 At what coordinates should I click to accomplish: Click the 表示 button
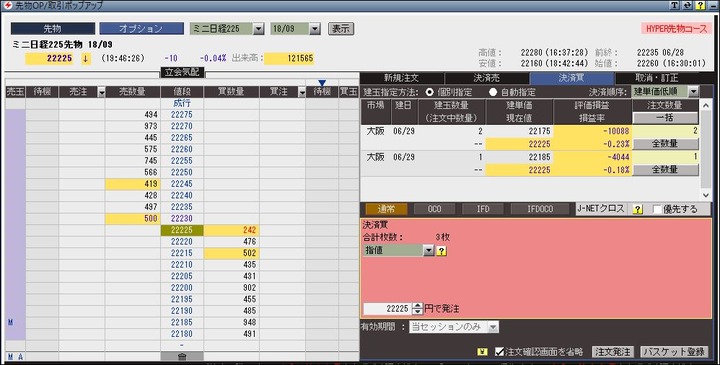pyautogui.click(x=341, y=28)
